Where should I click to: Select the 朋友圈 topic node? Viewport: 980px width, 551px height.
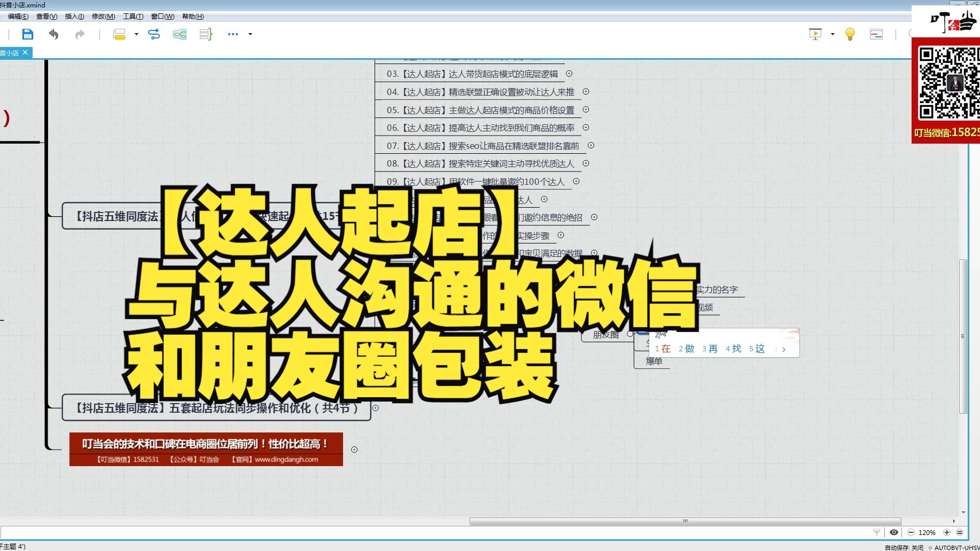coord(606,334)
